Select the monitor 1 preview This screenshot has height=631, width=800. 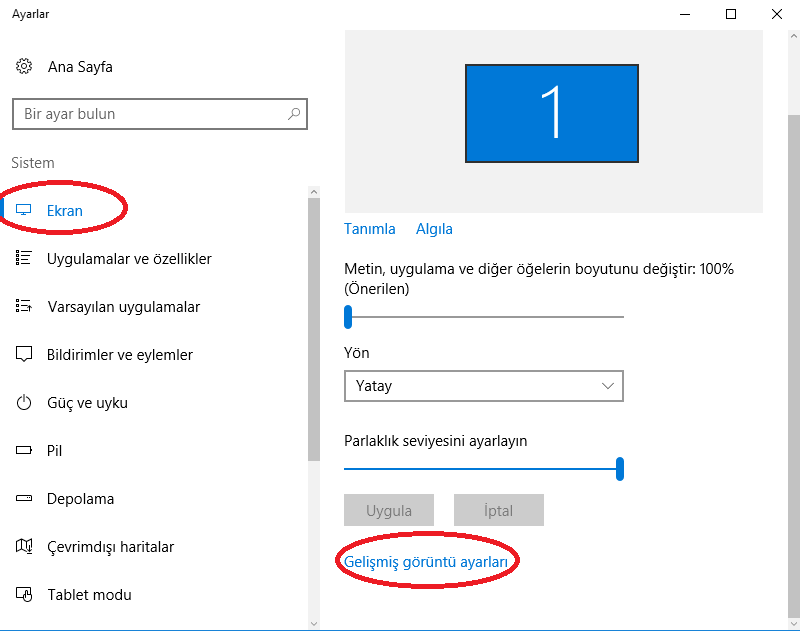pyautogui.click(x=551, y=113)
